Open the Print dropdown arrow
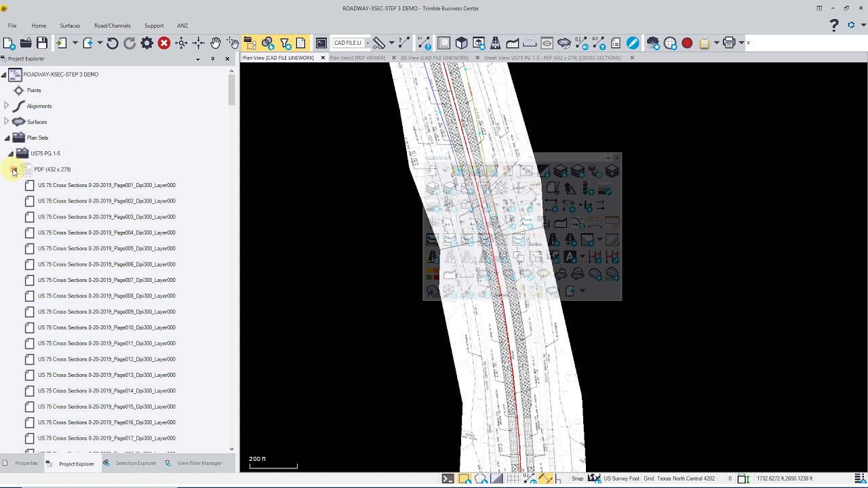 coord(741,43)
